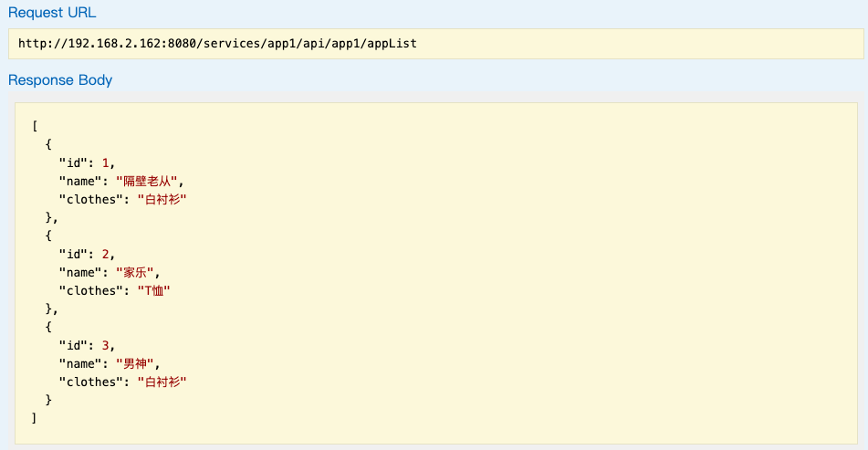Screen dimensions: 868x450
Task: Click the clothes value "白衬衫" under id 3
Action: (162, 382)
